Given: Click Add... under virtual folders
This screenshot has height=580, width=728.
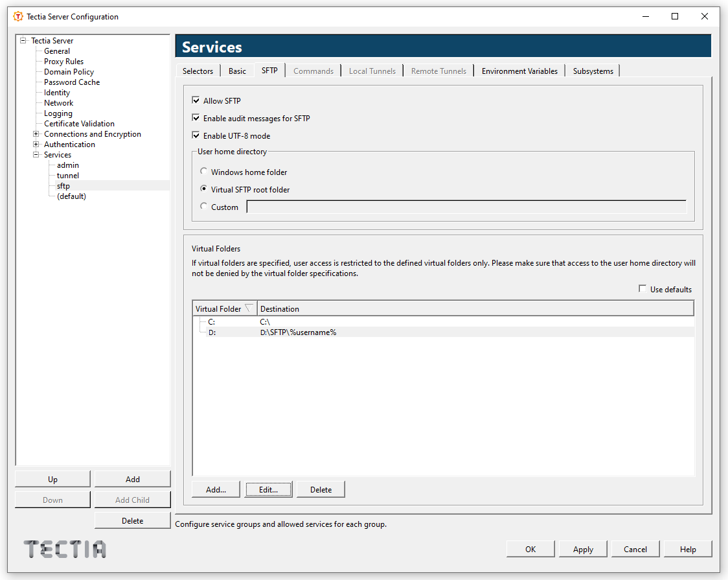Looking at the screenshot, I should click(216, 489).
